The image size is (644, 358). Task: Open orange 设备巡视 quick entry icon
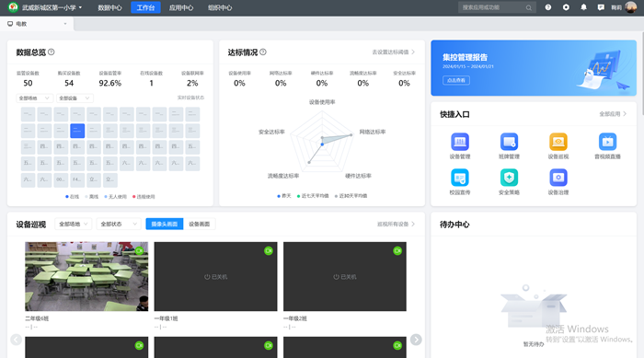pyautogui.click(x=558, y=143)
